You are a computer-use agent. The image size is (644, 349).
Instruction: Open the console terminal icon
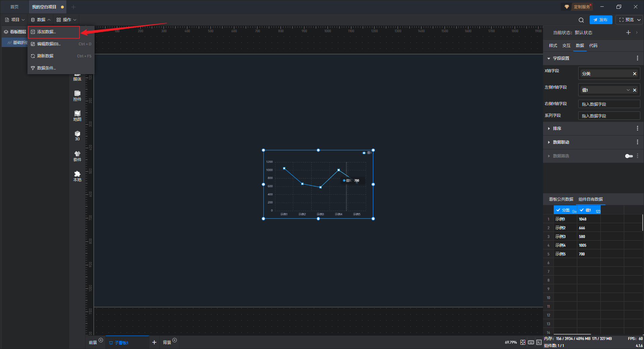(539, 342)
